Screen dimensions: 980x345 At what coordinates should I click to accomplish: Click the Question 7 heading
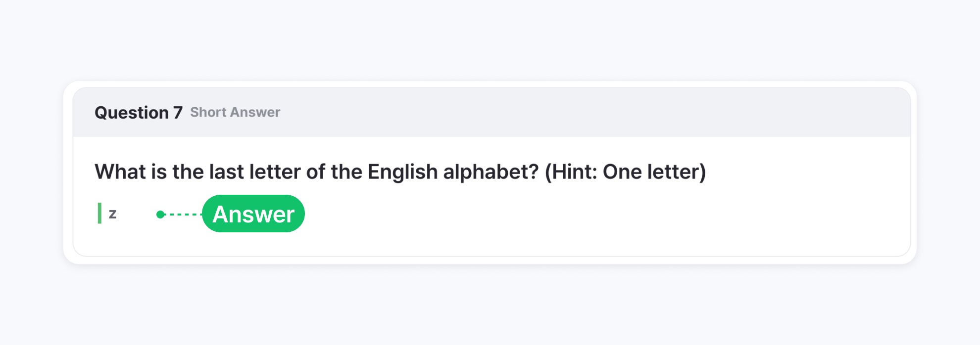(x=139, y=113)
